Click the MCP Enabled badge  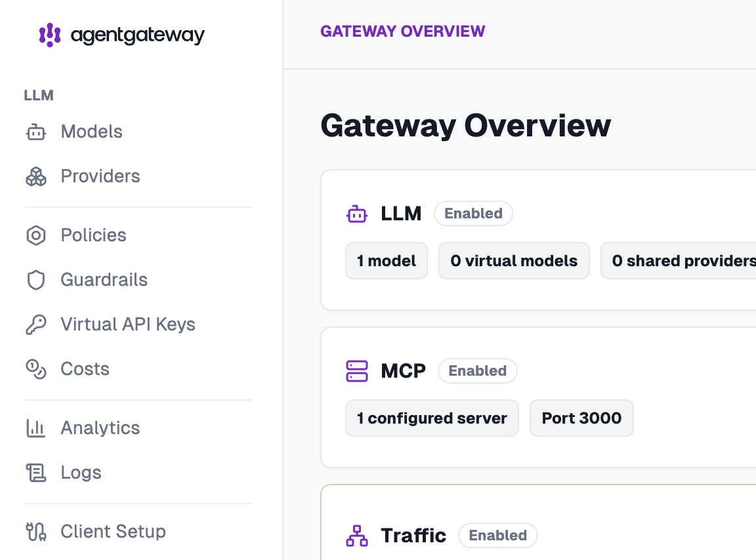tap(477, 371)
